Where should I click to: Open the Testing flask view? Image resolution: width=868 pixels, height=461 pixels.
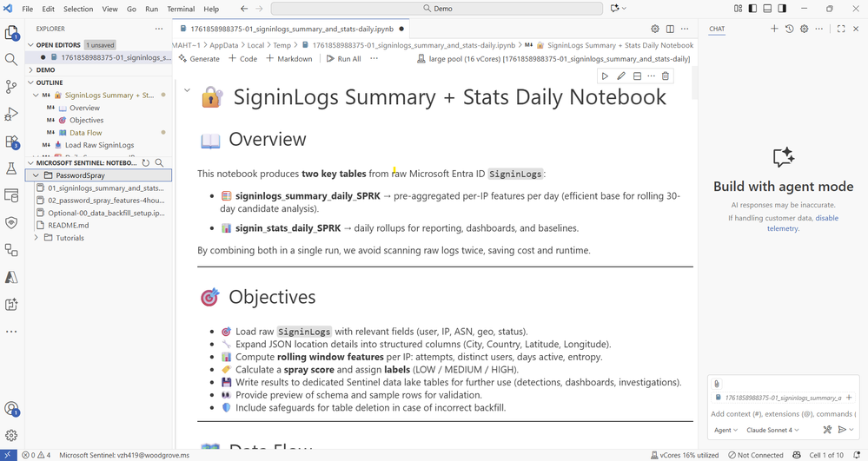click(11, 168)
